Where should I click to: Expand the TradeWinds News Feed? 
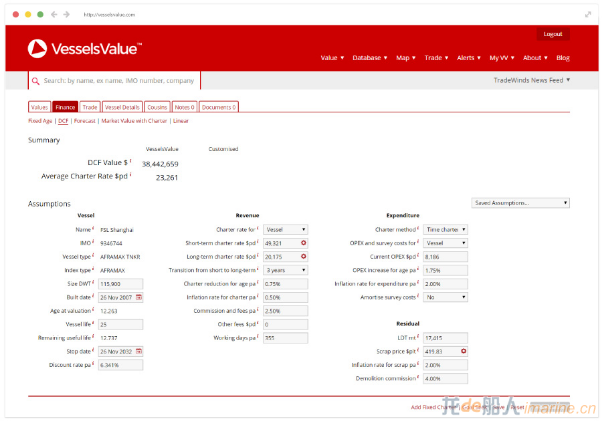532,80
